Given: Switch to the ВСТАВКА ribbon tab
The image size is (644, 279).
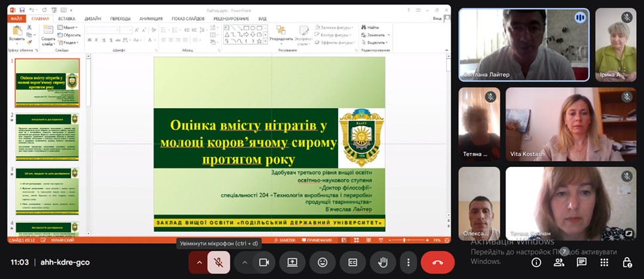Looking at the screenshot, I should point(66,19).
